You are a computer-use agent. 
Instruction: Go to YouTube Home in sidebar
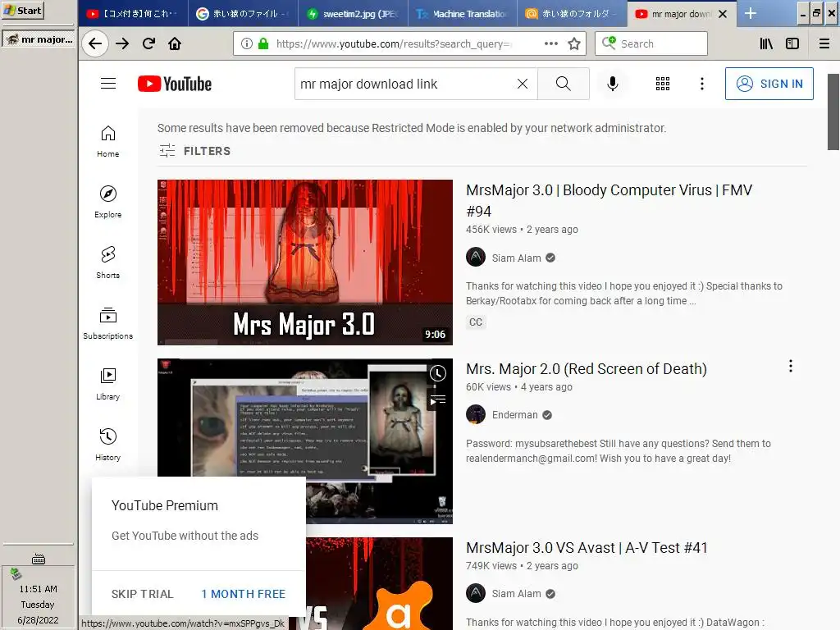(108, 141)
